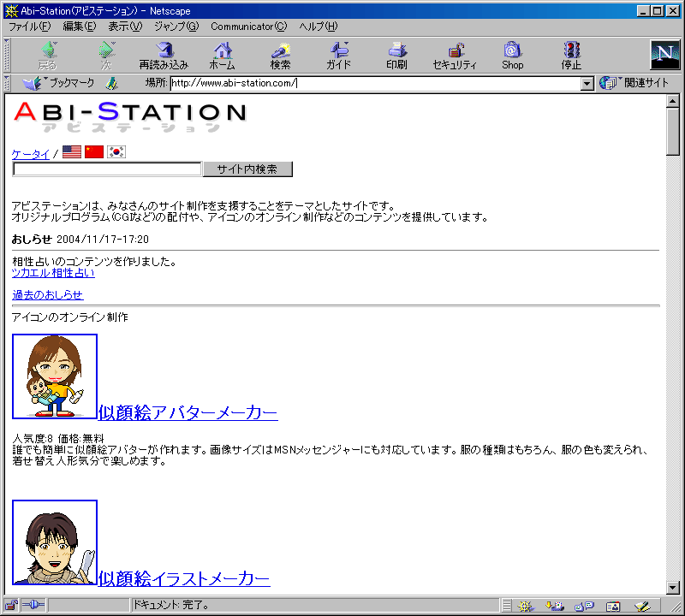Click the vertical scrollbar thumb

pyautogui.click(x=673, y=132)
